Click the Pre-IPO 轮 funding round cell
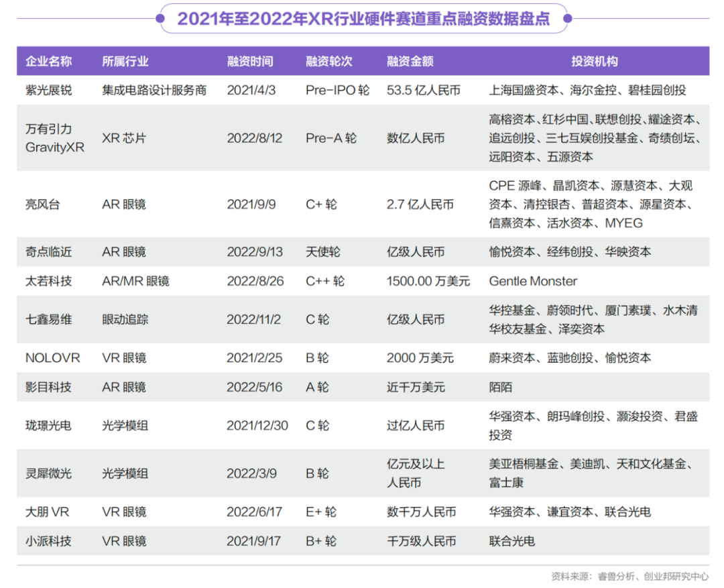Screen dimensions: 724x588 point(337,90)
